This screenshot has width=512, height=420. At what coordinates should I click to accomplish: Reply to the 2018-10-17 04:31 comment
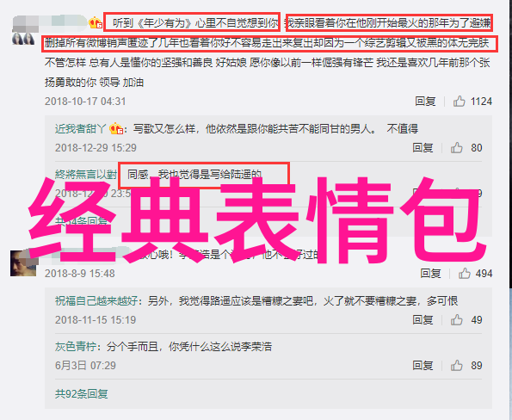pyautogui.click(x=425, y=102)
